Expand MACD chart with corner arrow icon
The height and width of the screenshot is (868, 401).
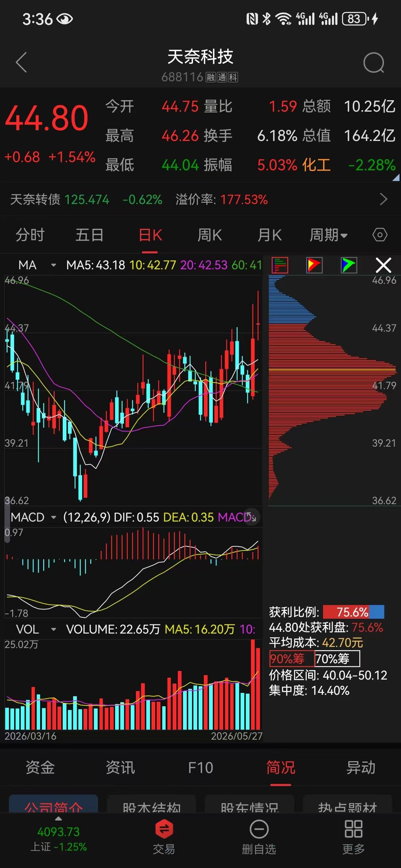[x=252, y=517]
